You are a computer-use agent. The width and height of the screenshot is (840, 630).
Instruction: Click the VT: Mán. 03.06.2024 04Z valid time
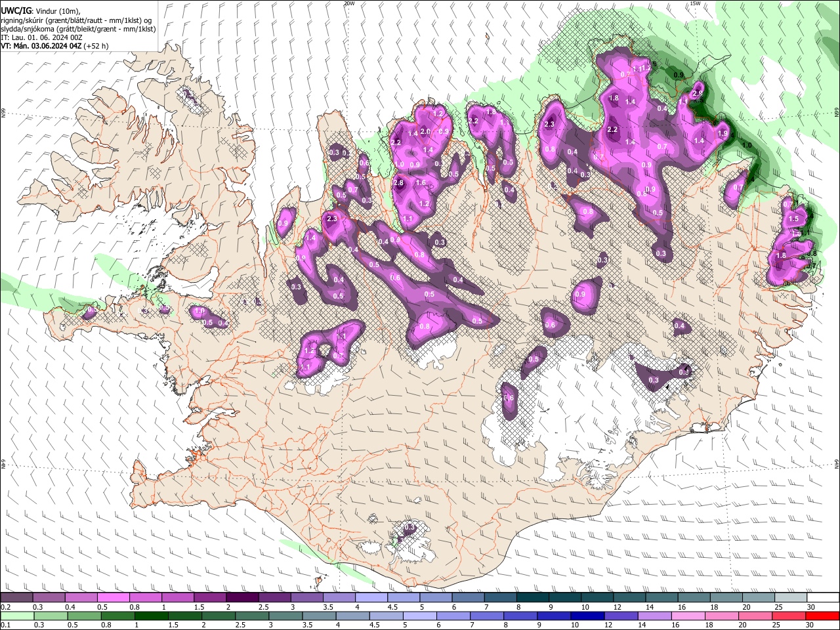click(x=41, y=46)
